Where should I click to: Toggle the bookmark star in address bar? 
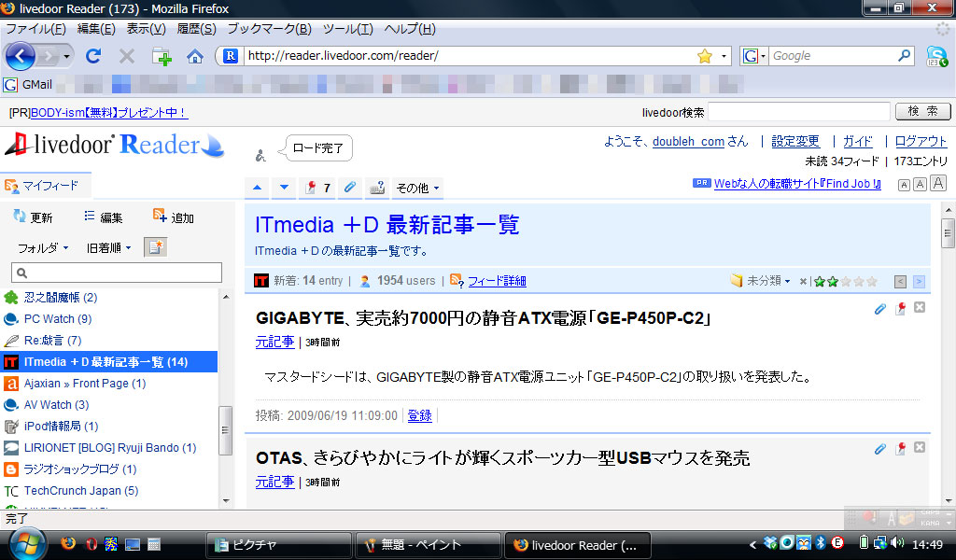pos(705,56)
